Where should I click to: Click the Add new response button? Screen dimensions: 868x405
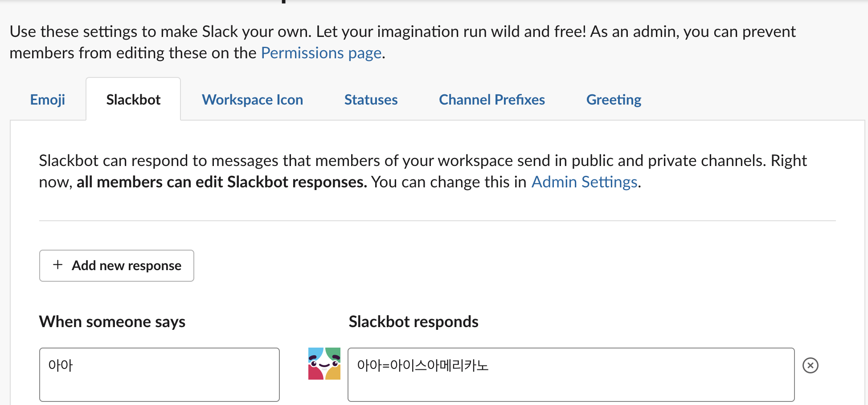117,266
